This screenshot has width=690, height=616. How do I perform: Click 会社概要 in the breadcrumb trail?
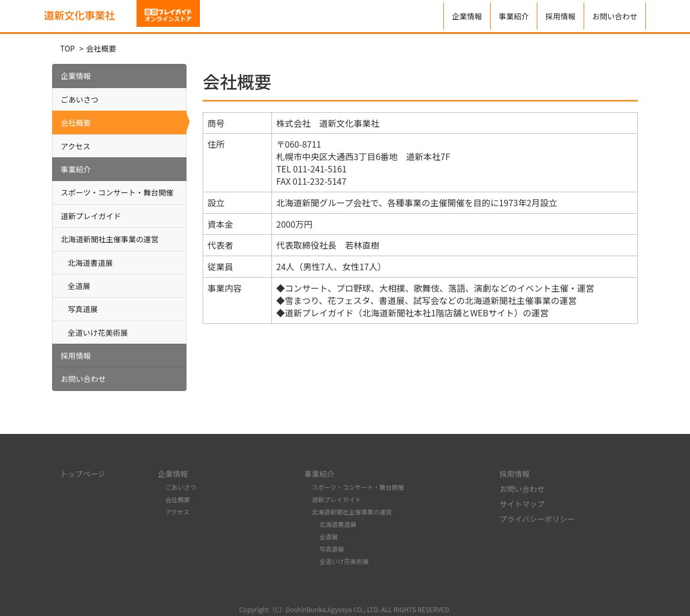(x=101, y=49)
